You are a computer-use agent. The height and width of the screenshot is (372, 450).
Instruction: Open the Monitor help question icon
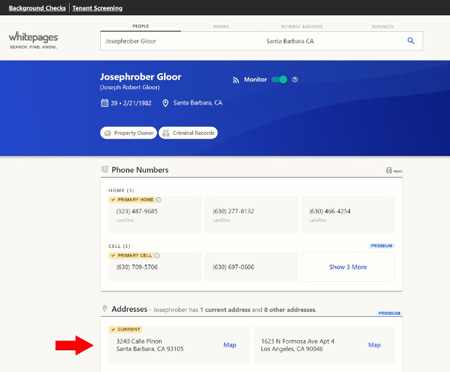click(295, 80)
